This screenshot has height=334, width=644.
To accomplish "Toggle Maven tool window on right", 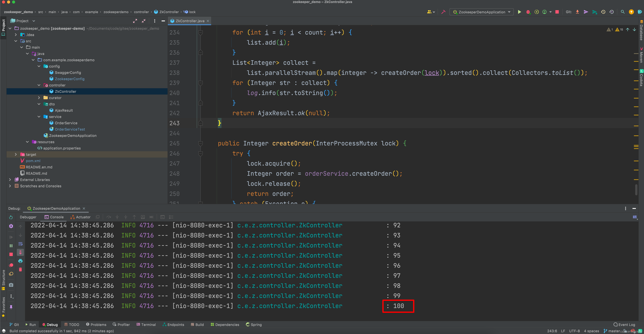I will [641, 55].
